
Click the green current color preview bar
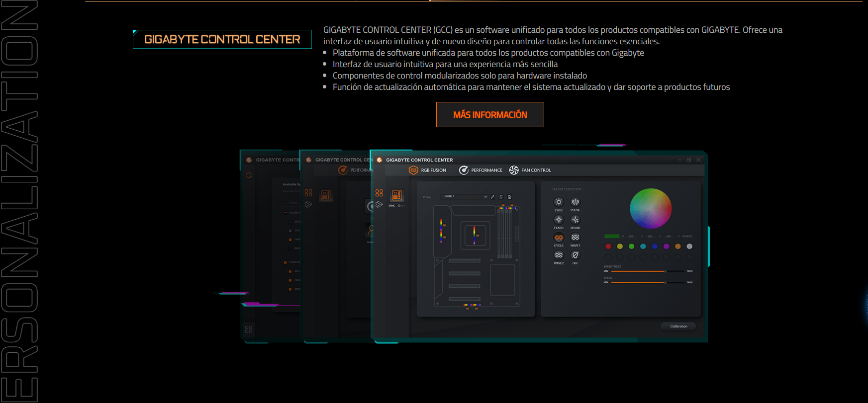coord(612,236)
